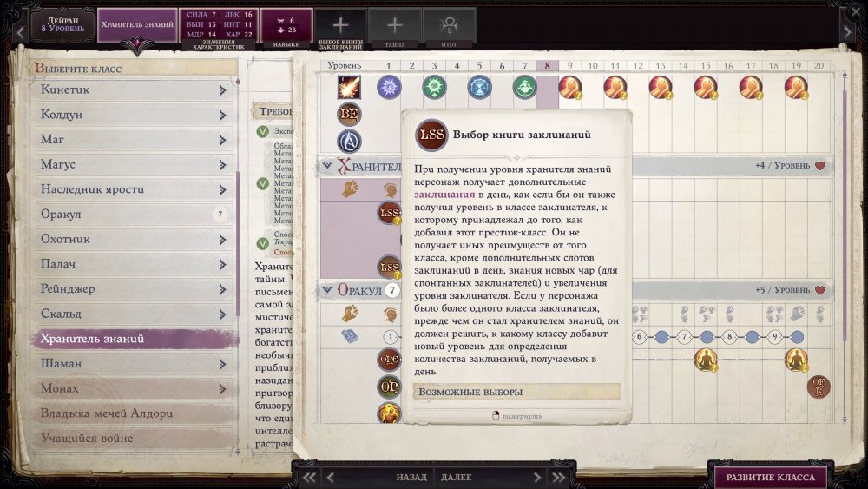The width and height of the screenshot is (868, 489).
Task: Click the Далее button
Action: (x=457, y=477)
